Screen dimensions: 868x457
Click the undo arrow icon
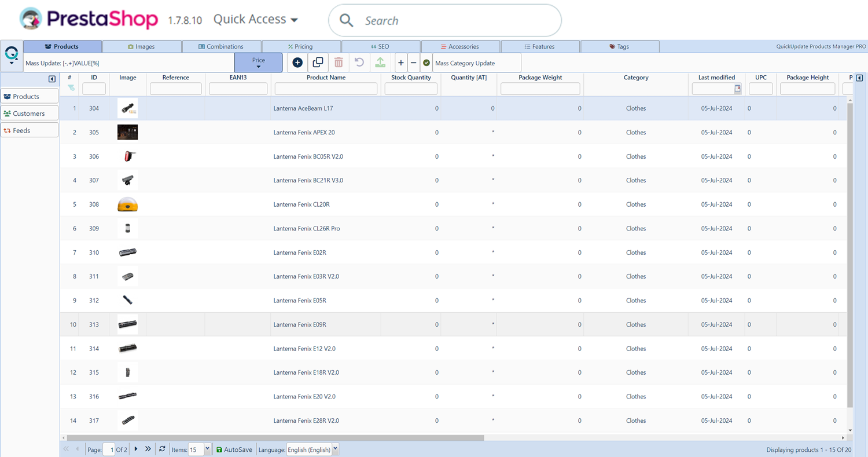pos(359,63)
